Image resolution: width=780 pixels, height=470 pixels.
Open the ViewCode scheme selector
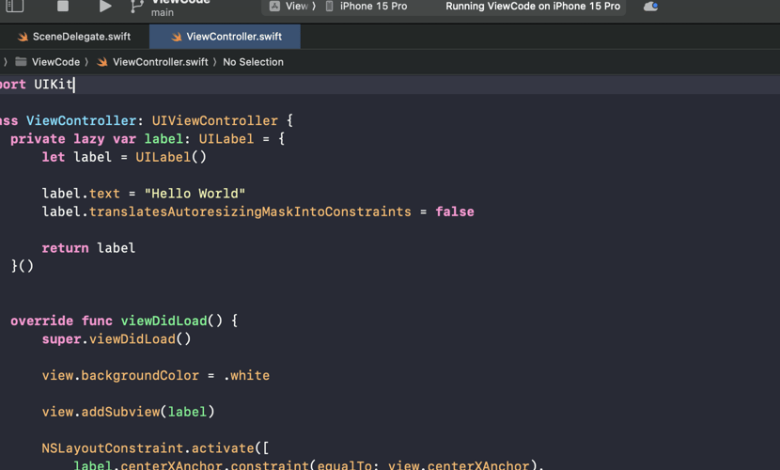pyautogui.click(x=292, y=6)
